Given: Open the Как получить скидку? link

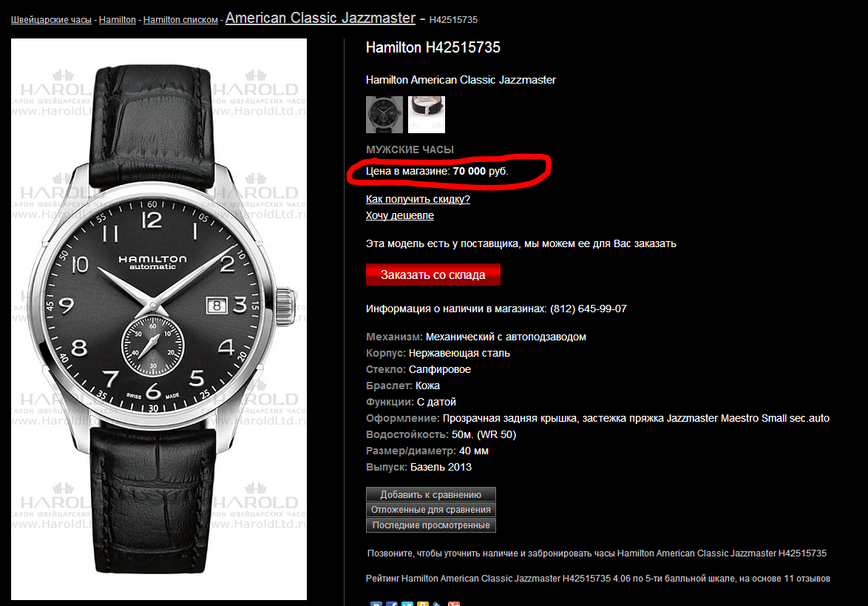Looking at the screenshot, I should pos(418,200).
